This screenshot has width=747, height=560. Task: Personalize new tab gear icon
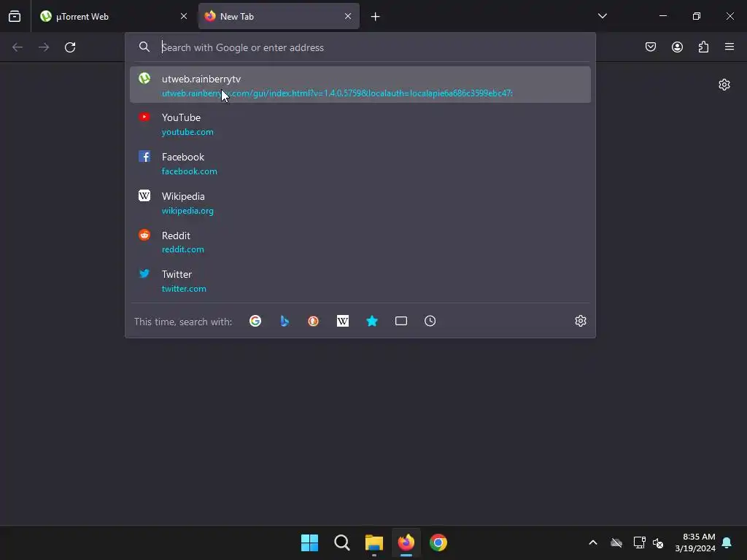pos(724,85)
